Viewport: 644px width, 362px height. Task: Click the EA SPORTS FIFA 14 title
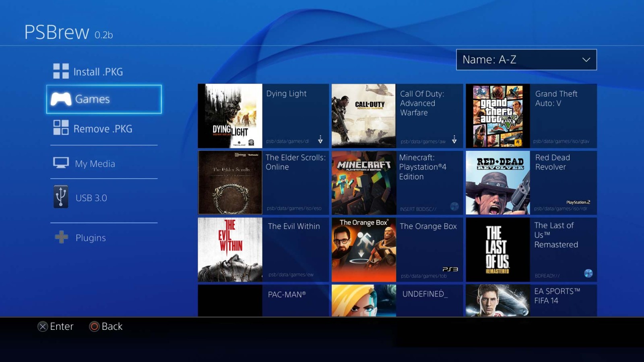click(x=557, y=296)
